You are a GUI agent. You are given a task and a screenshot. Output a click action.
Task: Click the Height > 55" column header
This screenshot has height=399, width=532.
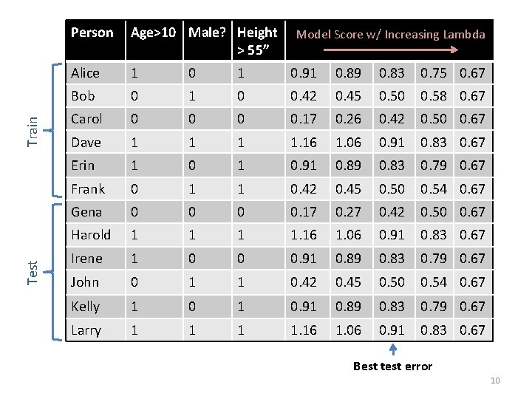coord(256,41)
